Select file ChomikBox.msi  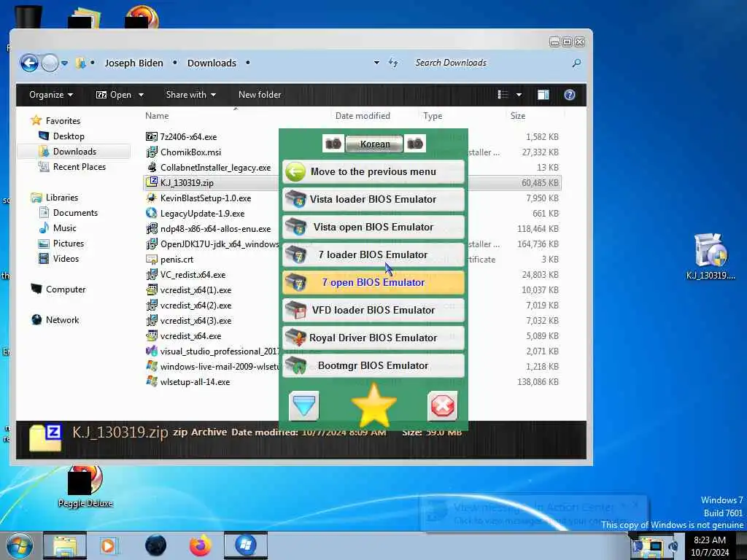tap(190, 152)
